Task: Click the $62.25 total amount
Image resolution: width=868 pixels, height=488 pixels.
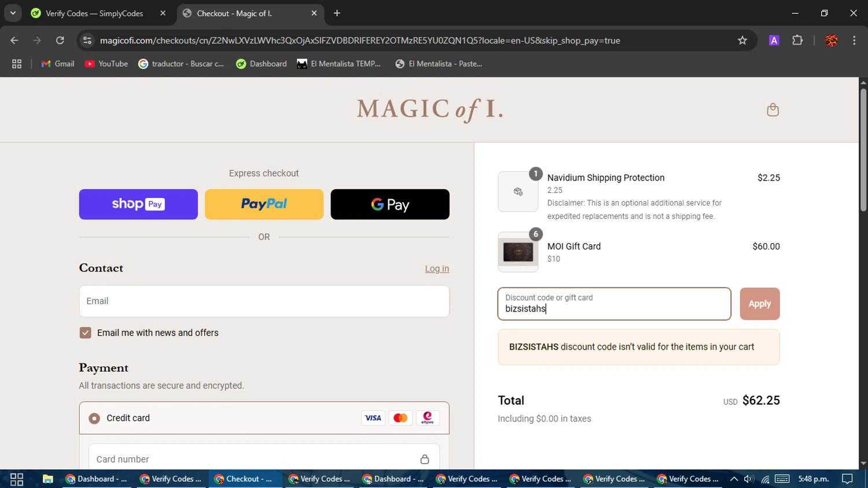Action: (x=761, y=401)
